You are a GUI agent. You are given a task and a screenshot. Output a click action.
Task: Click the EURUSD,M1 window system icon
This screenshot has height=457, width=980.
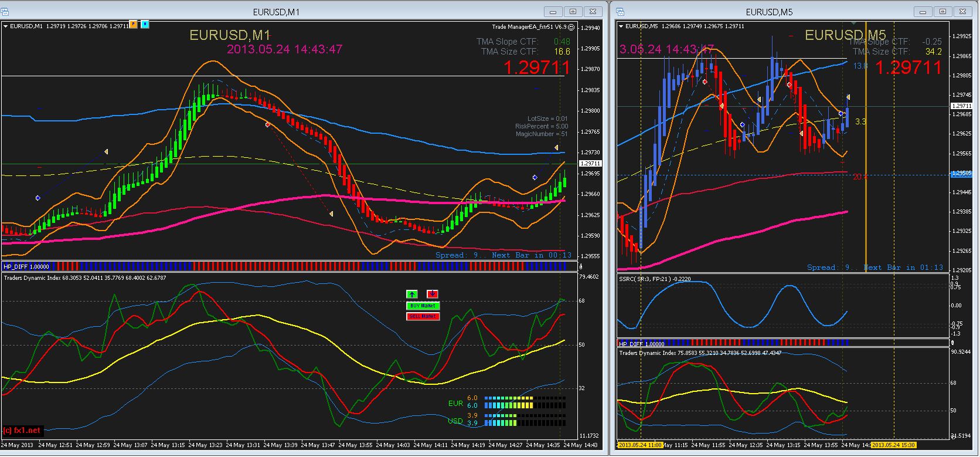pyautogui.click(x=5, y=12)
